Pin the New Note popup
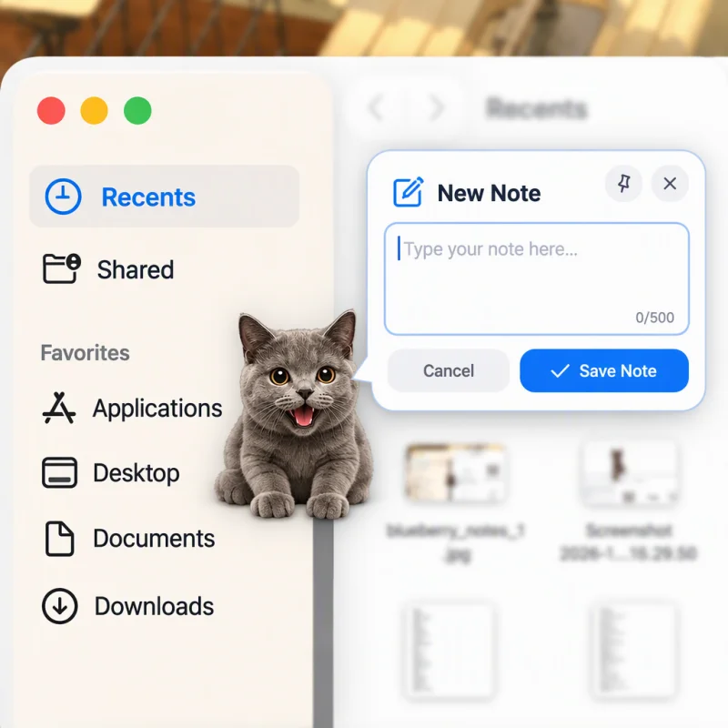This screenshot has width=728, height=728. click(x=623, y=184)
